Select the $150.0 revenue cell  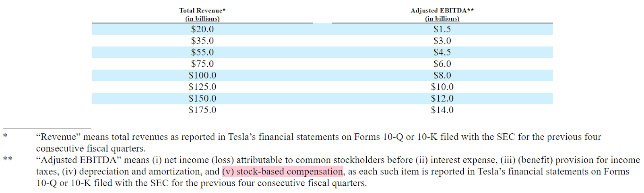202,98
